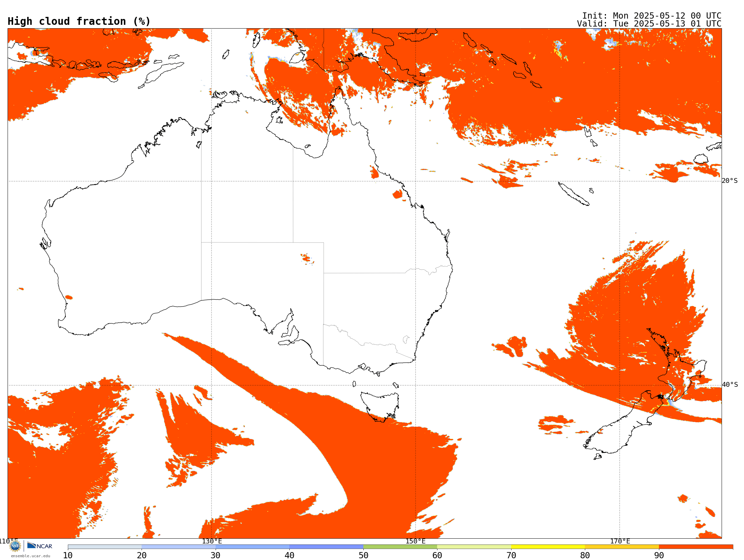This screenshot has height=560, width=744.
Task: Open the ensemble.ucar.edu text link
Action: coord(31,556)
